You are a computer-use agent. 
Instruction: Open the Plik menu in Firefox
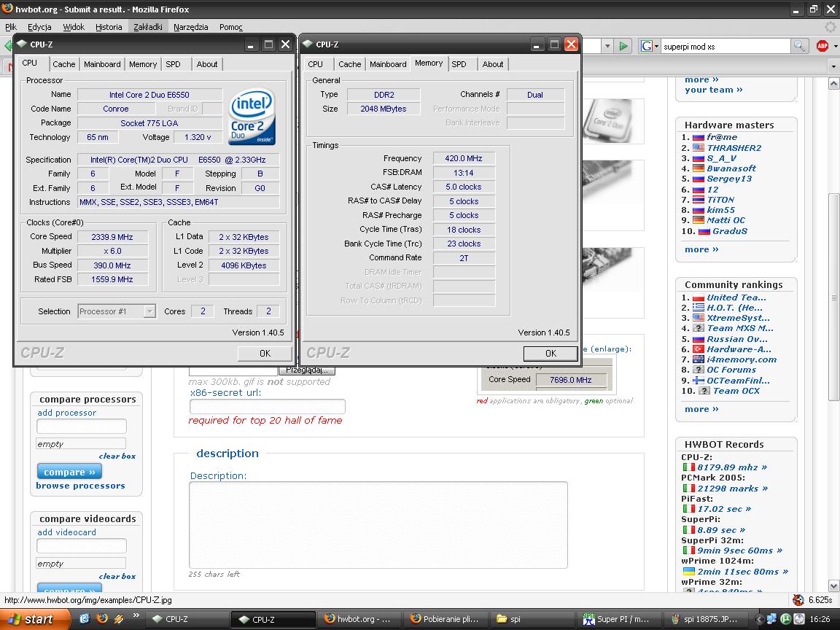tap(11, 27)
